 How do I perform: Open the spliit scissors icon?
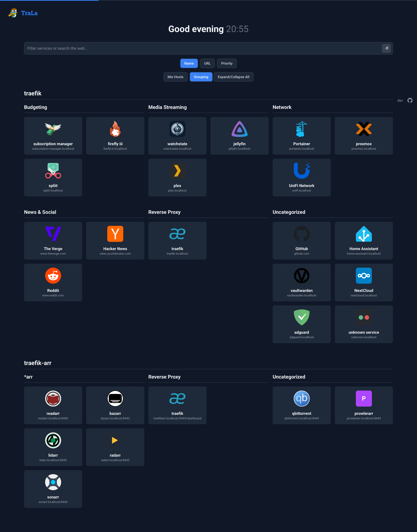[53, 171]
